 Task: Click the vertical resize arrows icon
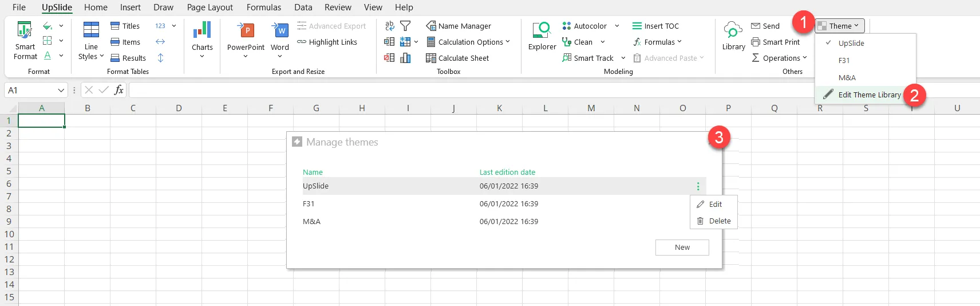pyautogui.click(x=160, y=58)
